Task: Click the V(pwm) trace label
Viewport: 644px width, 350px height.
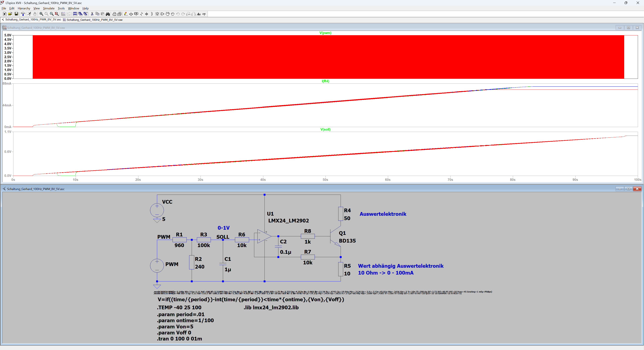Action: (325, 33)
